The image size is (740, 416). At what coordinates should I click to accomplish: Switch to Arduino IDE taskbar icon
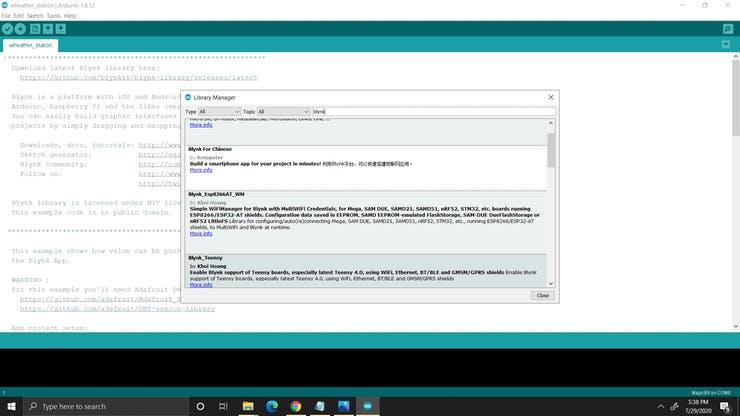[368, 406]
